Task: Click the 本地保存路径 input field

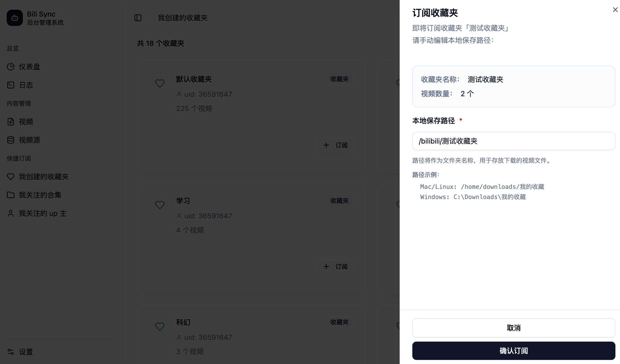Action: coord(514,141)
